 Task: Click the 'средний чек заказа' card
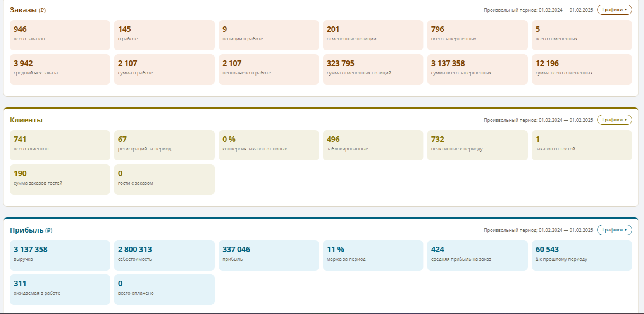coord(60,69)
